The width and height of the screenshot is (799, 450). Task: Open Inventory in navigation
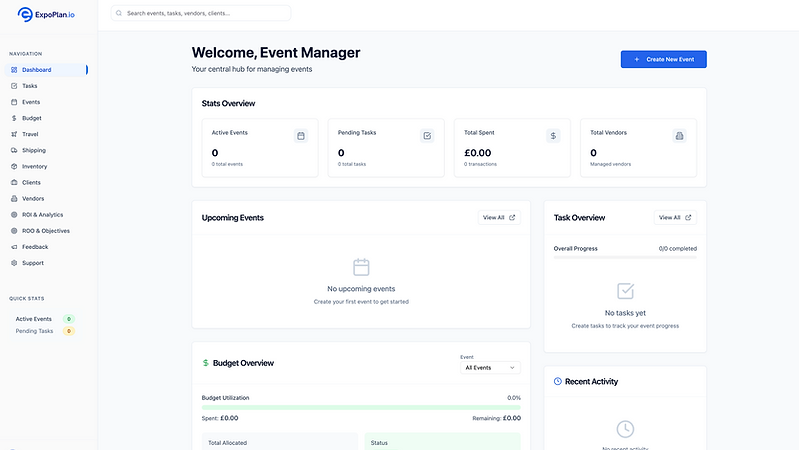tap(46, 166)
